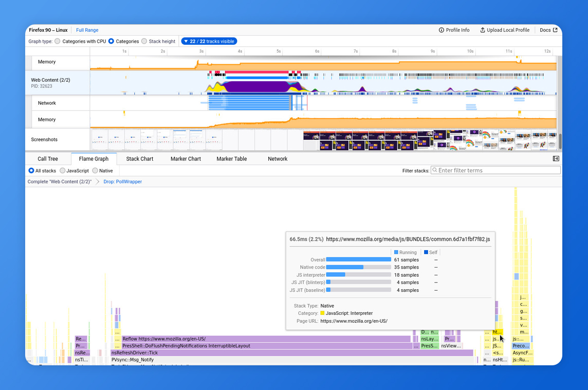Image resolution: width=588 pixels, height=390 pixels.
Task: Select Stack height graph type
Action: 144,41
